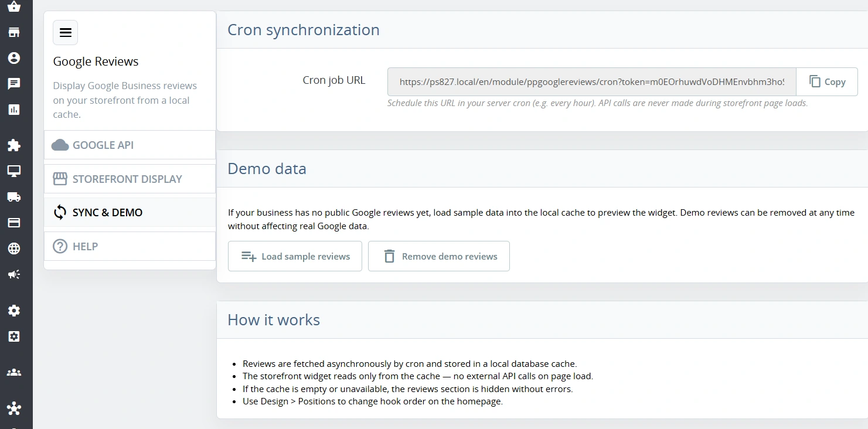Image resolution: width=868 pixels, height=429 pixels.
Task: Open the HELP tab
Action: click(130, 246)
